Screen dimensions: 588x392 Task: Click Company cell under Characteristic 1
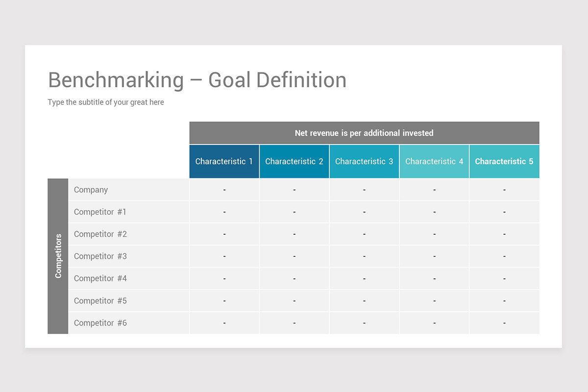click(224, 190)
